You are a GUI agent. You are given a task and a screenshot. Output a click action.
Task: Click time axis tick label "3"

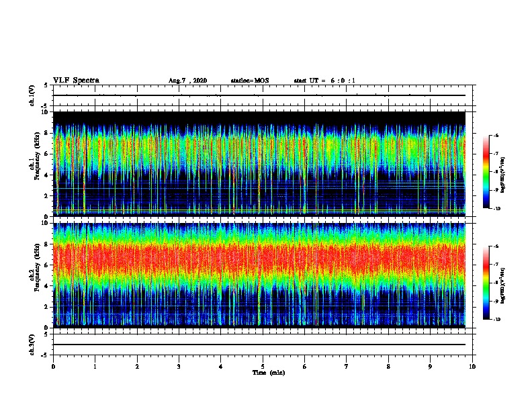179,367
